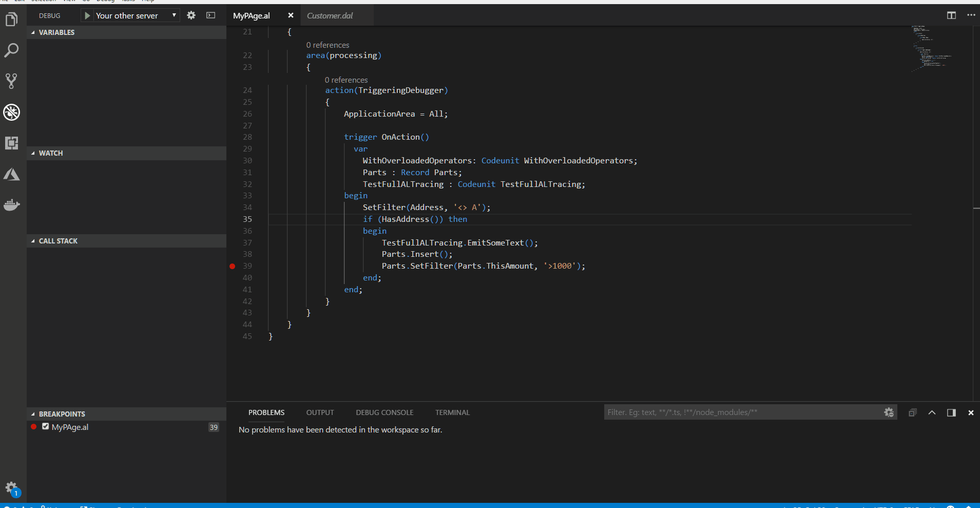
Task: Uncheck the MyPAge.al breakpoint checkbox
Action: 46,427
